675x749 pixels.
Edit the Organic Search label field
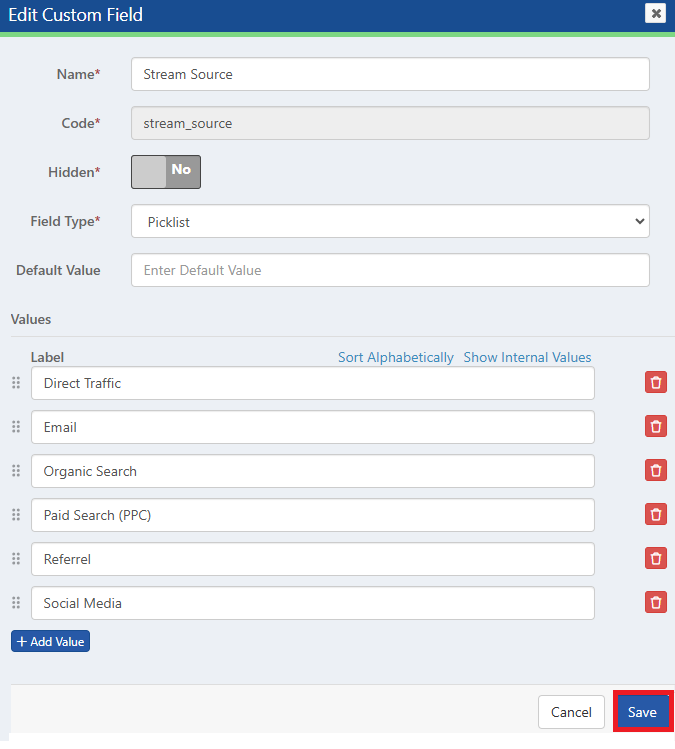pos(313,471)
